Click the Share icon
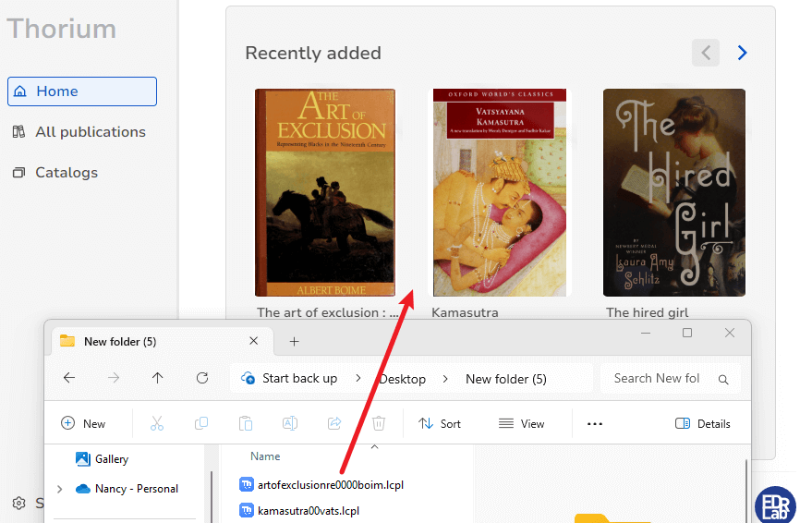812x523 pixels. click(334, 423)
